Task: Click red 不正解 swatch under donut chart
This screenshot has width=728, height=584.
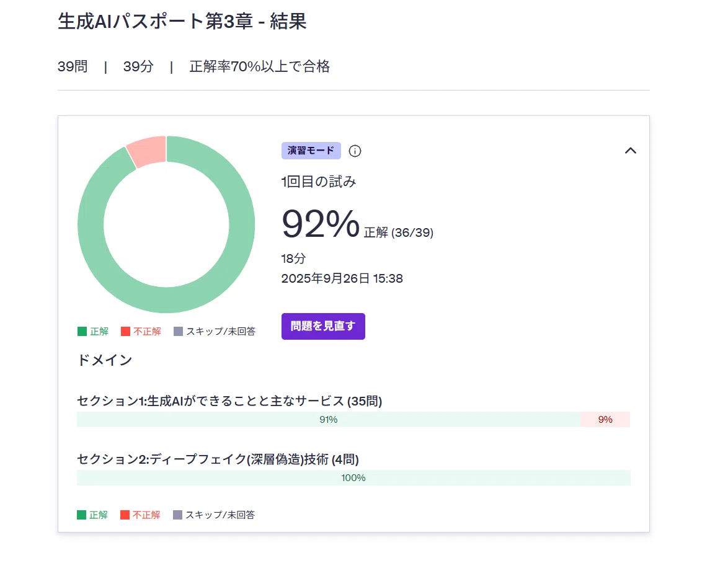Action: pos(125,332)
